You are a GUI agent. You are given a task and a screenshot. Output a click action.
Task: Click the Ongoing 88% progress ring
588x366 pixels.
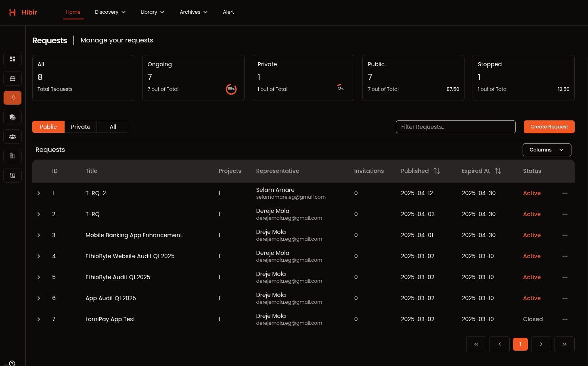(x=231, y=89)
